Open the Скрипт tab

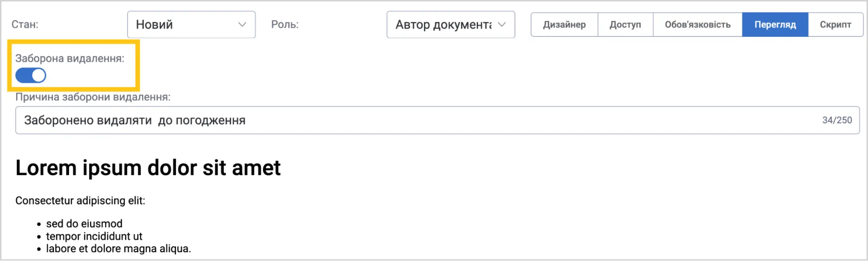[835, 25]
